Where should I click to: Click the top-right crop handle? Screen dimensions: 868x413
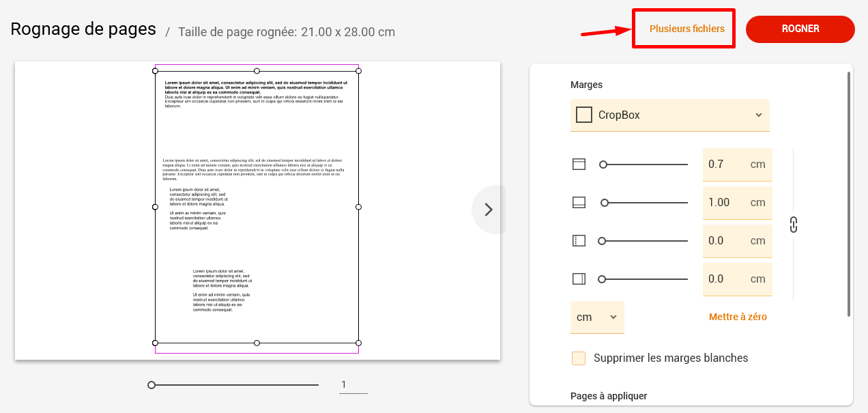coord(358,71)
